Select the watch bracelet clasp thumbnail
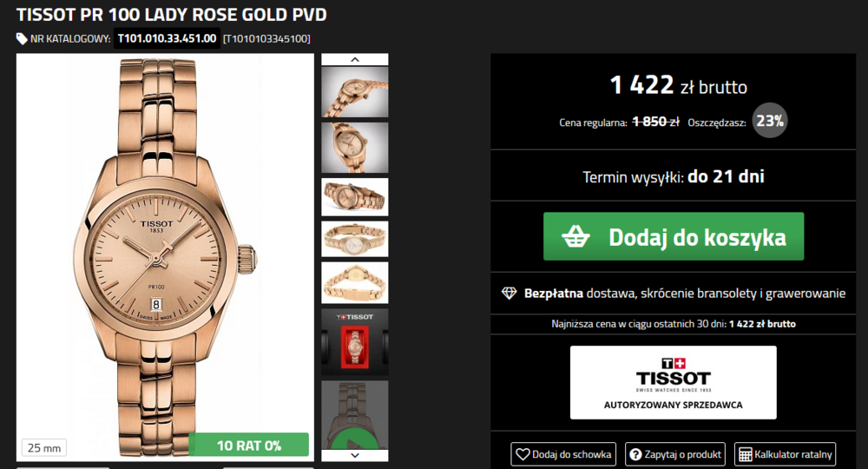868x469 pixels. (355, 283)
